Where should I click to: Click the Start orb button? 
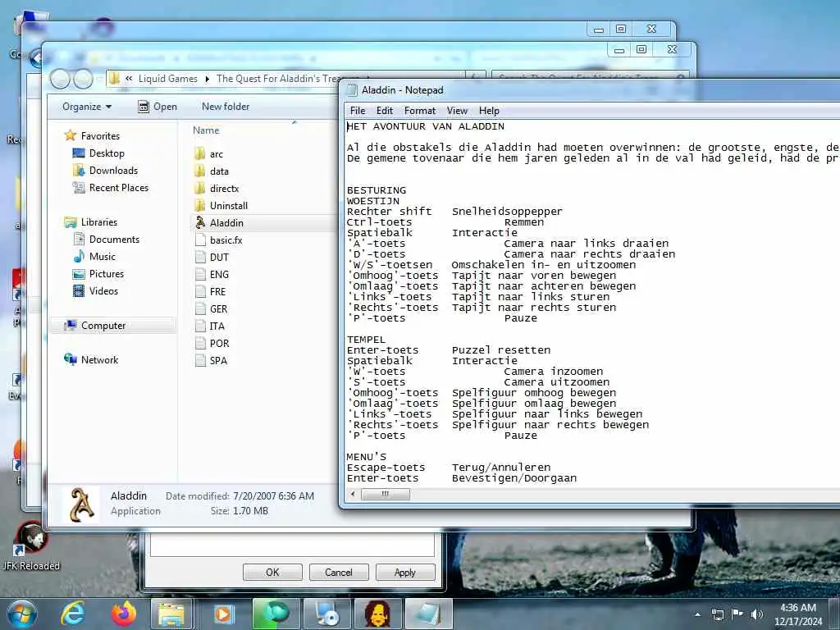22,614
